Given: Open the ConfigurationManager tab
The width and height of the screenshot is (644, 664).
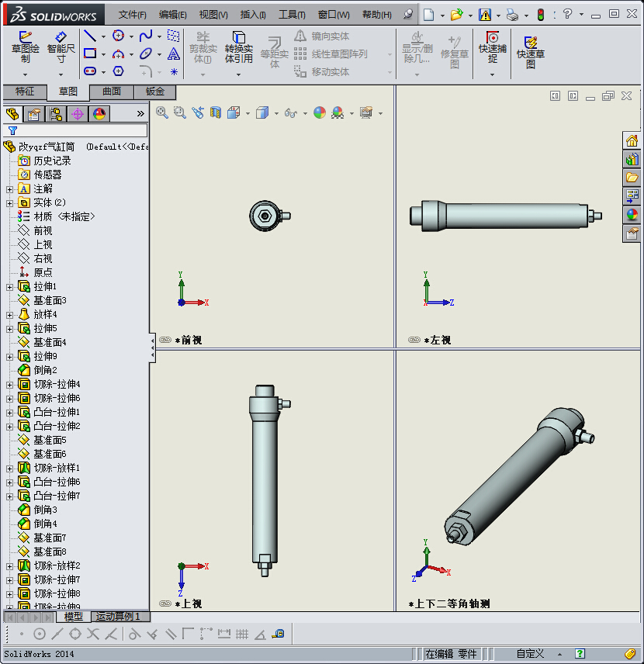Looking at the screenshot, I should 56,114.
